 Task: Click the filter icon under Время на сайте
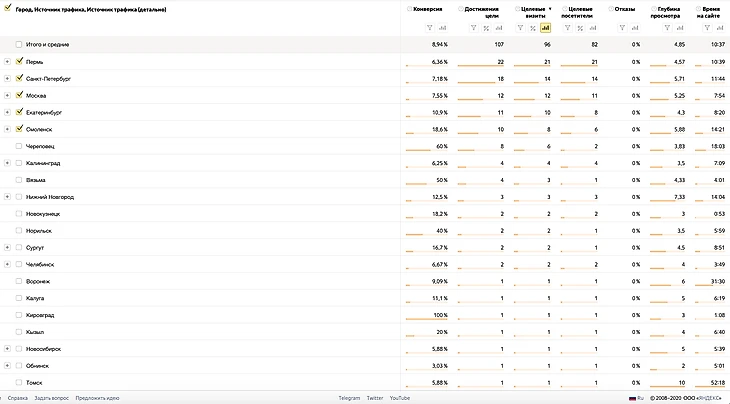(x=705, y=28)
